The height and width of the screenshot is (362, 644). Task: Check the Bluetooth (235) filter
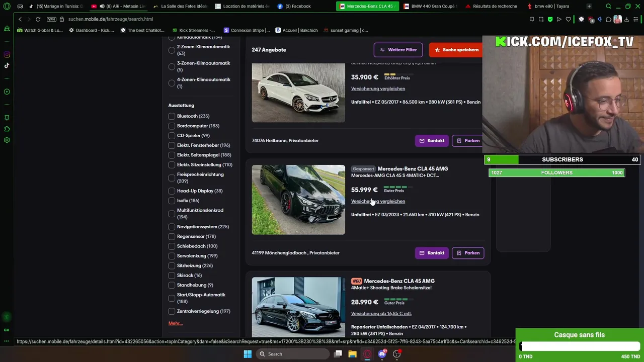(172, 116)
